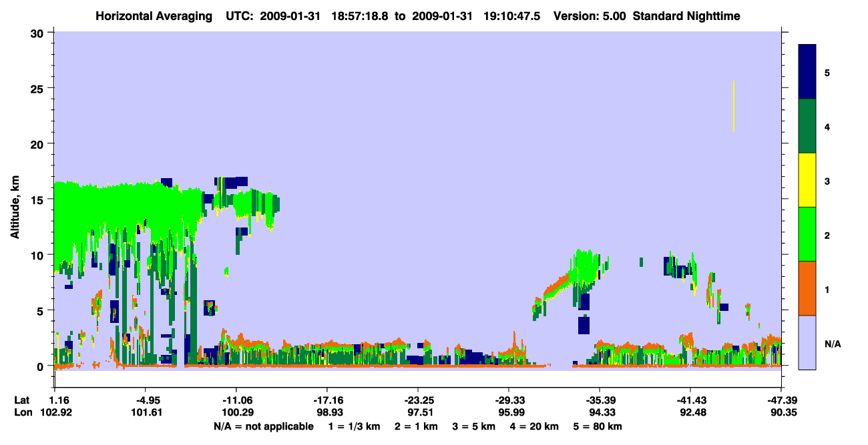Click the '1 = 1/3 km' legend entry

click(355, 426)
